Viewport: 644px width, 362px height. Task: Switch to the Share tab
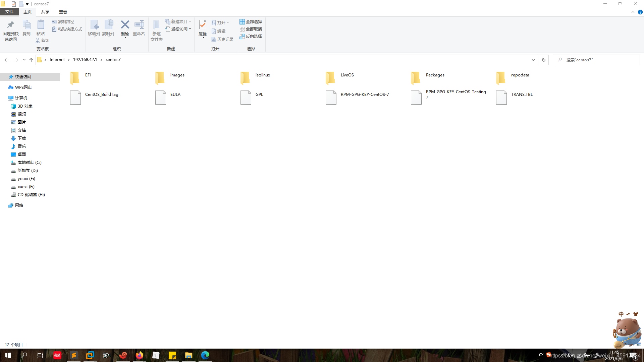point(45,12)
